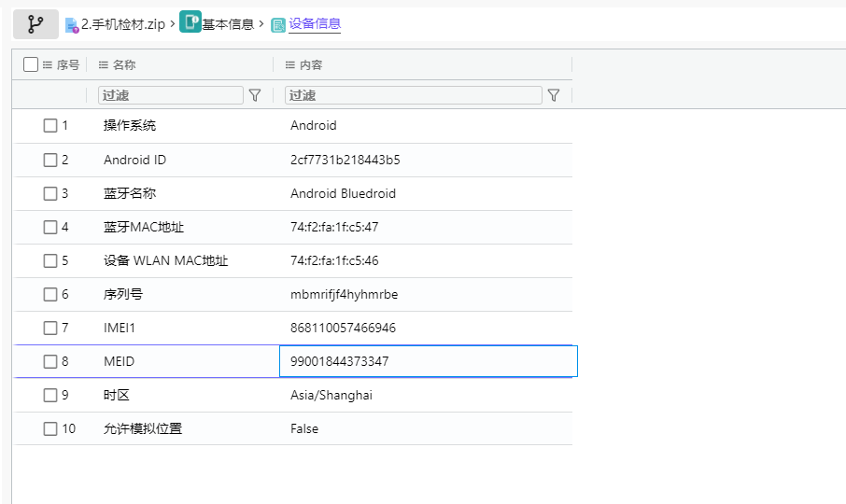Open 内容 column menu icon
The image size is (846, 504).
pos(290,64)
